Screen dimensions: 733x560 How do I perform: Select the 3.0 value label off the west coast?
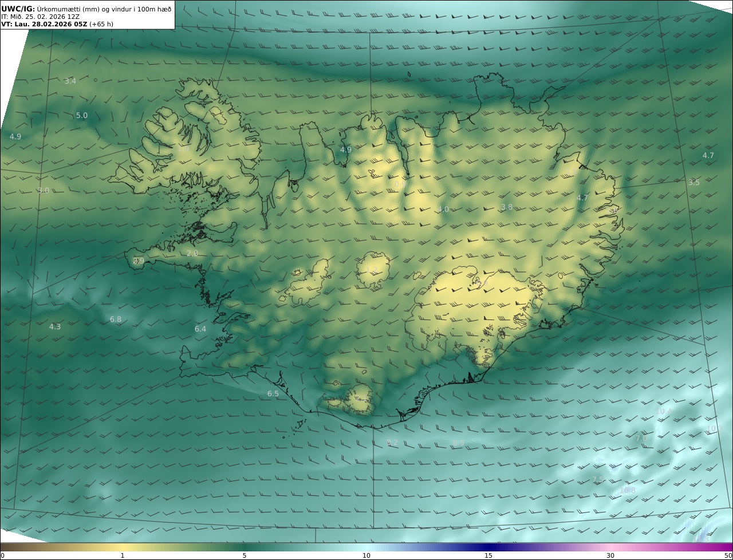[x=44, y=191]
